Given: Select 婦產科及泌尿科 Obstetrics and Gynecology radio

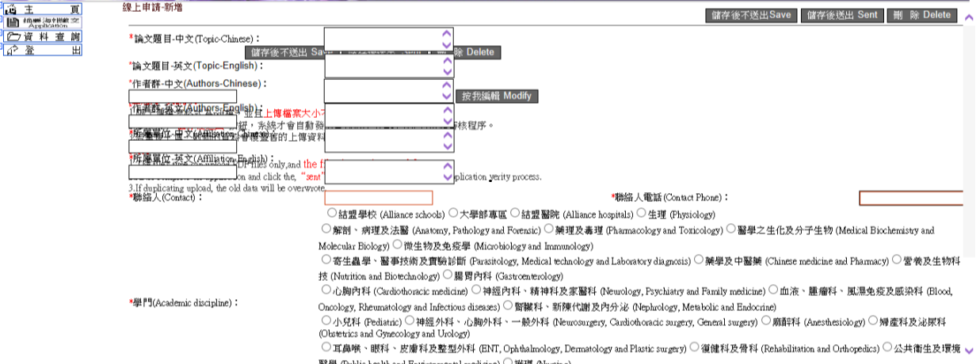Looking at the screenshot, I should [x=873, y=320].
